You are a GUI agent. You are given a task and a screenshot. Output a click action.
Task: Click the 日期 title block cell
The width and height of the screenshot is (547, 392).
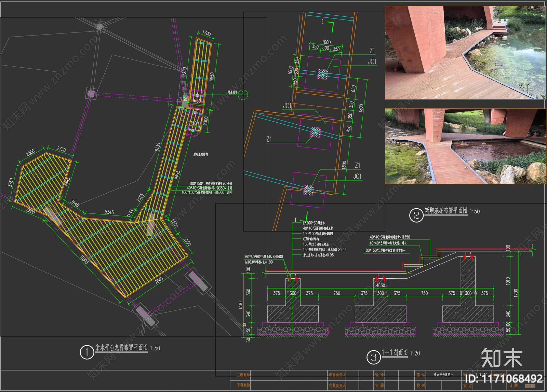point(513,385)
